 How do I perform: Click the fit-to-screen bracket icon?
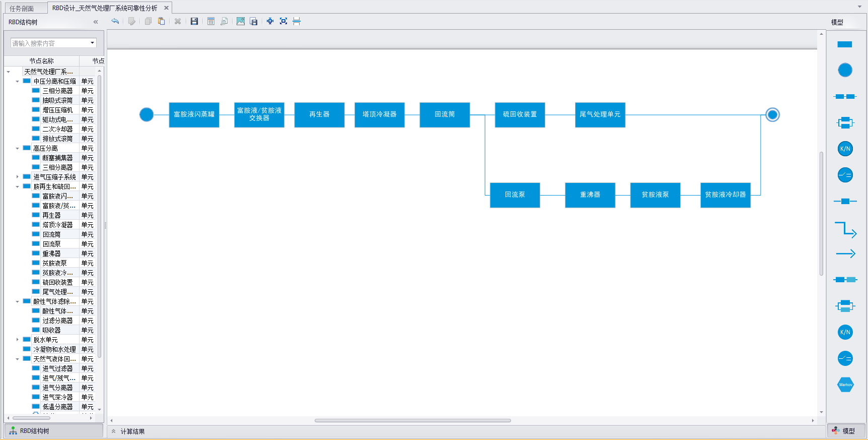click(283, 21)
